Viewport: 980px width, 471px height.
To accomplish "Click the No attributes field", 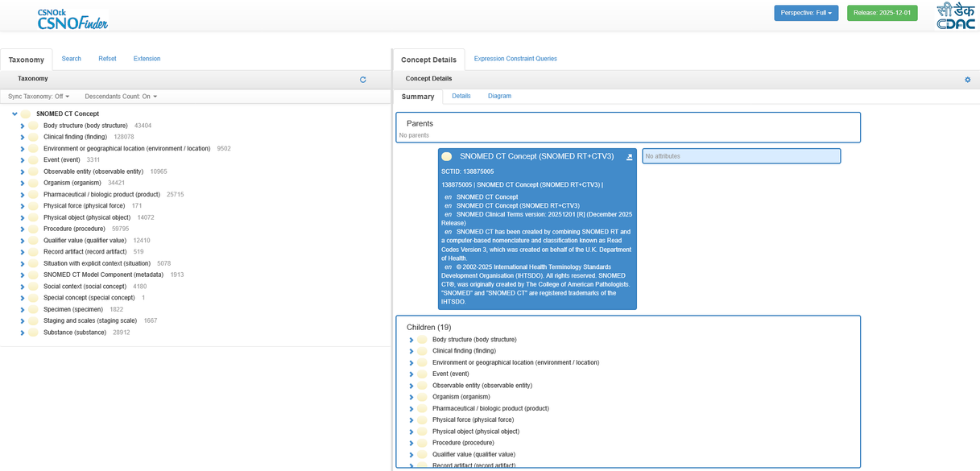I will 741,156.
